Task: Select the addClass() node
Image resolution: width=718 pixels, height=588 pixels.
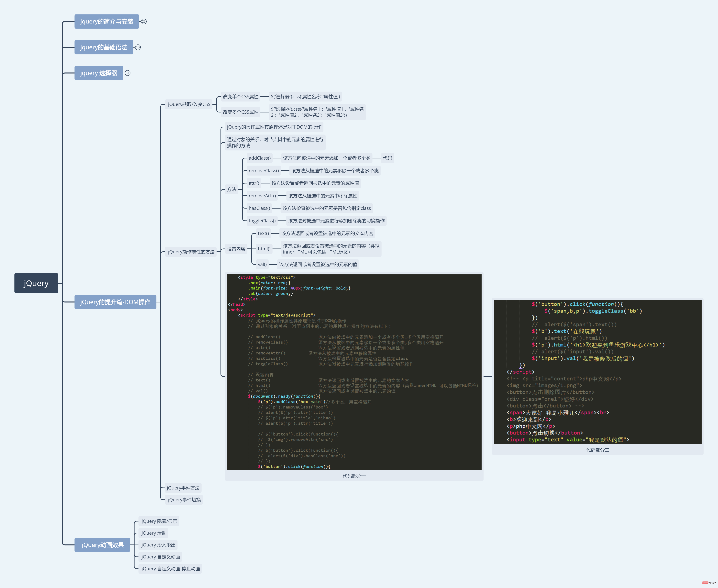Action: pos(260,158)
